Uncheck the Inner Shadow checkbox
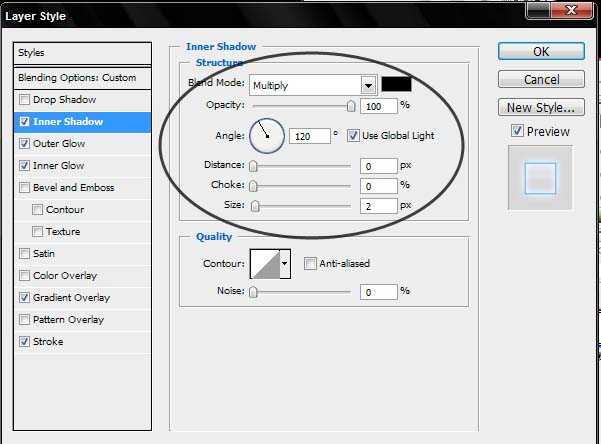 click(24, 122)
